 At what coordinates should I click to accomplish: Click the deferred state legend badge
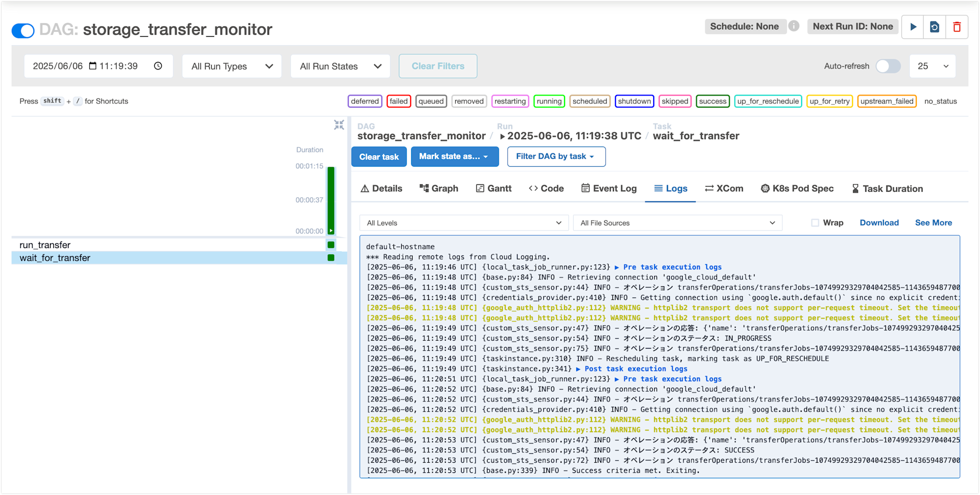coord(365,101)
